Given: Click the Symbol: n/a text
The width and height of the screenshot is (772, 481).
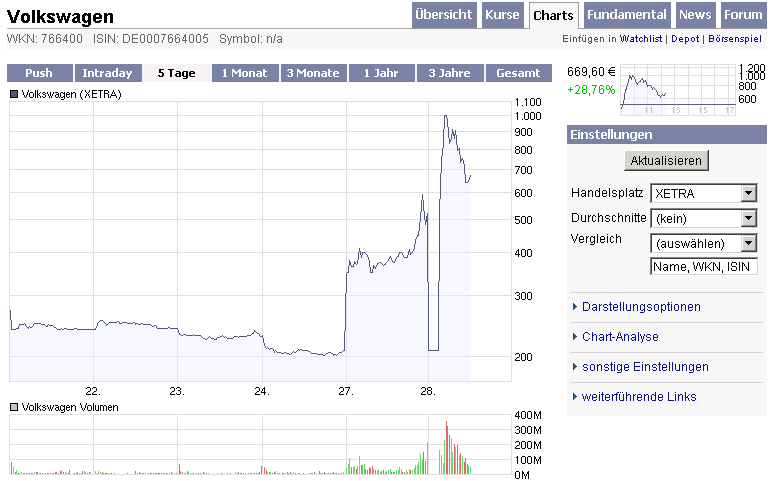Looking at the screenshot, I should click(251, 39).
